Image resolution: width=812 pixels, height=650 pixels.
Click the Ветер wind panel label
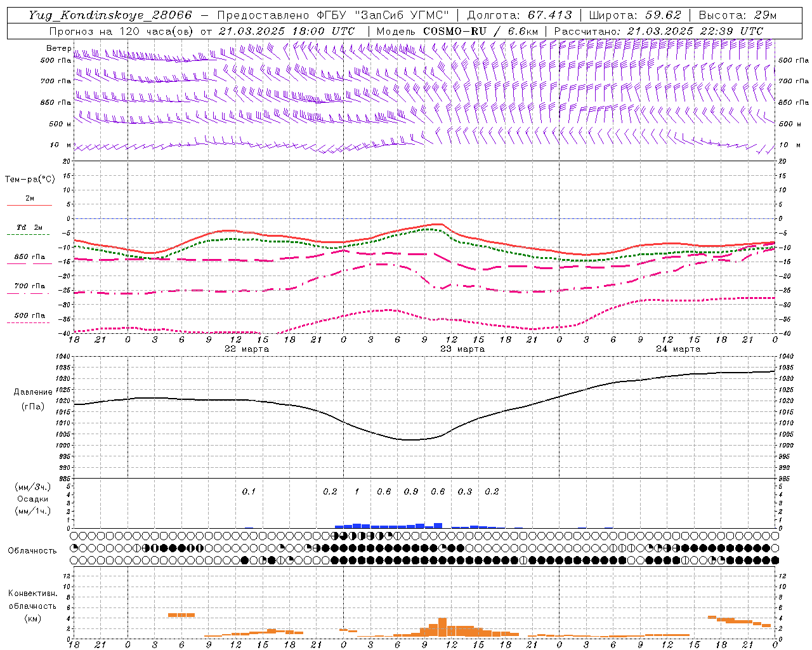click(x=58, y=48)
